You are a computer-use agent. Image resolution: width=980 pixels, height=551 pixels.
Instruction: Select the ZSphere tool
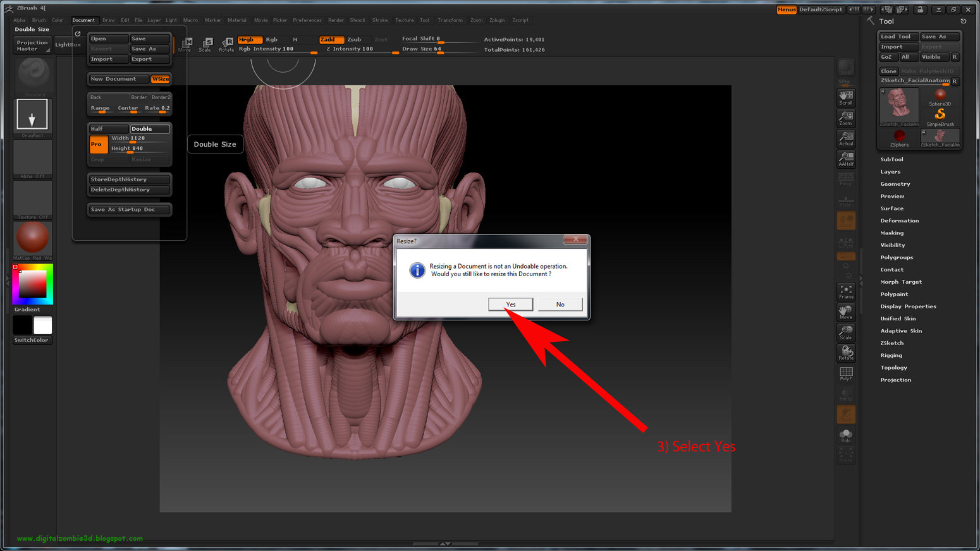[x=899, y=138]
